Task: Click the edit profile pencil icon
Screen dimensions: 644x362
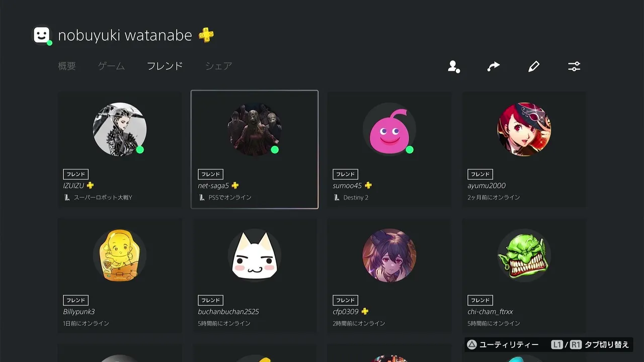Action: pyautogui.click(x=534, y=66)
